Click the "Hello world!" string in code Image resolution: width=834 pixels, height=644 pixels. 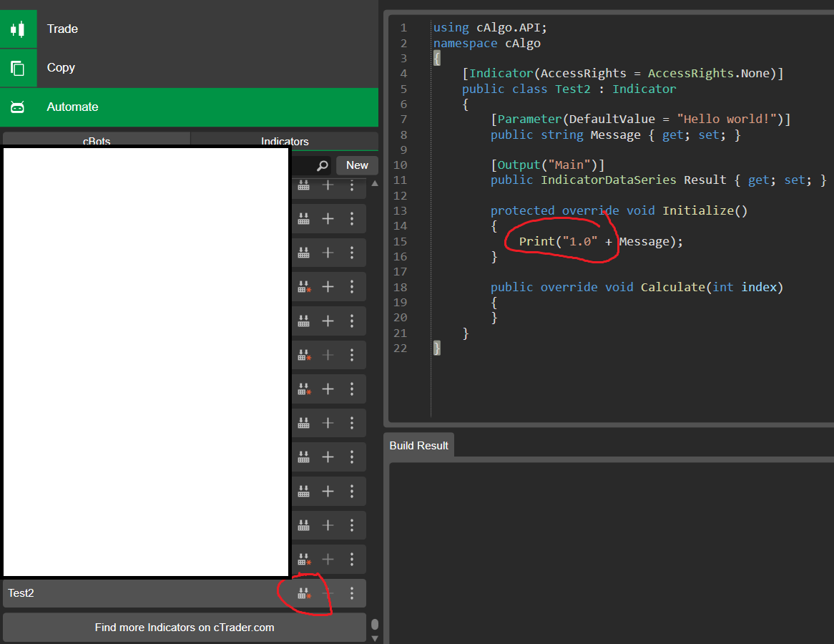pyautogui.click(x=727, y=119)
